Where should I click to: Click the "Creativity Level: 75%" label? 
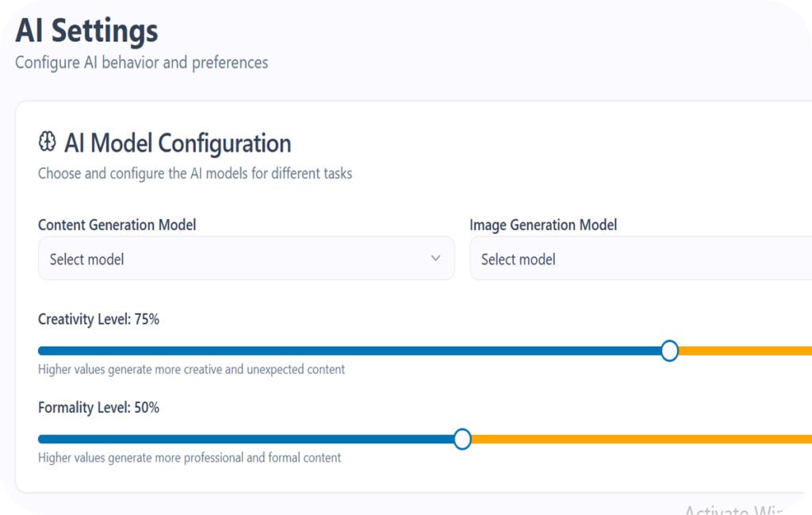[x=98, y=319]
